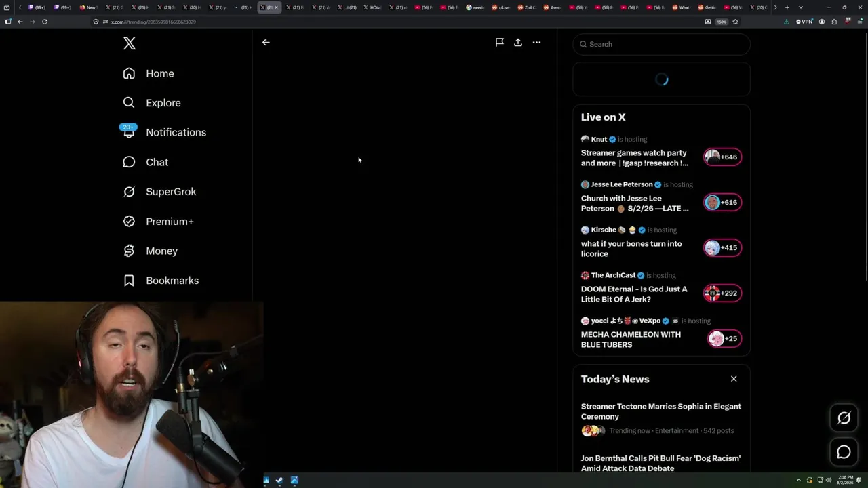This screenshot has width=868, height=488.
Task: Show hidden system tray icons chevron
Action: (x=798, y=481)
